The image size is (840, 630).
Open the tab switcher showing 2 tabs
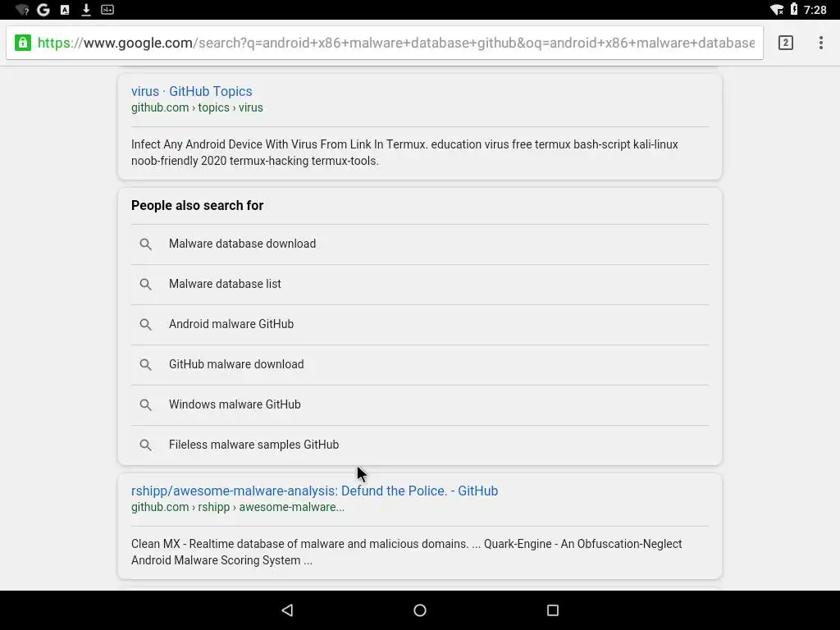click(785, 43)
